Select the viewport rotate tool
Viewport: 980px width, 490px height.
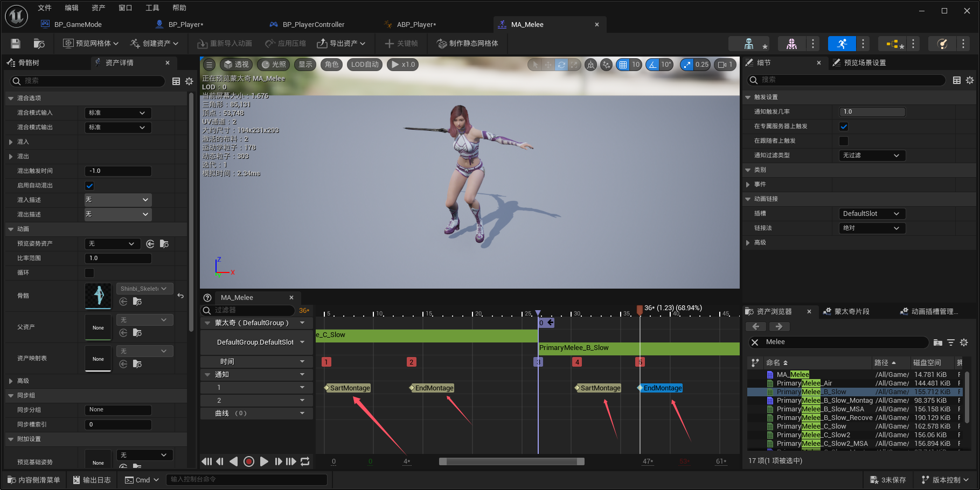[x=561, y=65]
